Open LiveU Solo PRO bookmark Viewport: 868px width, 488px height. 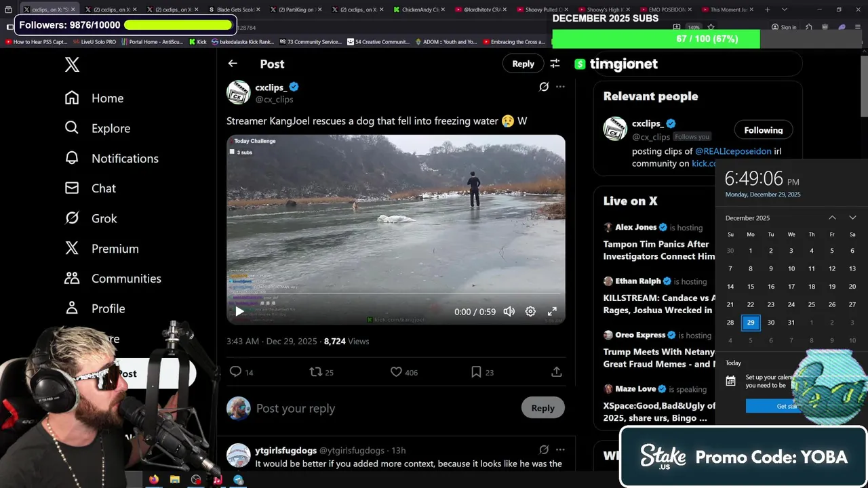94,42
